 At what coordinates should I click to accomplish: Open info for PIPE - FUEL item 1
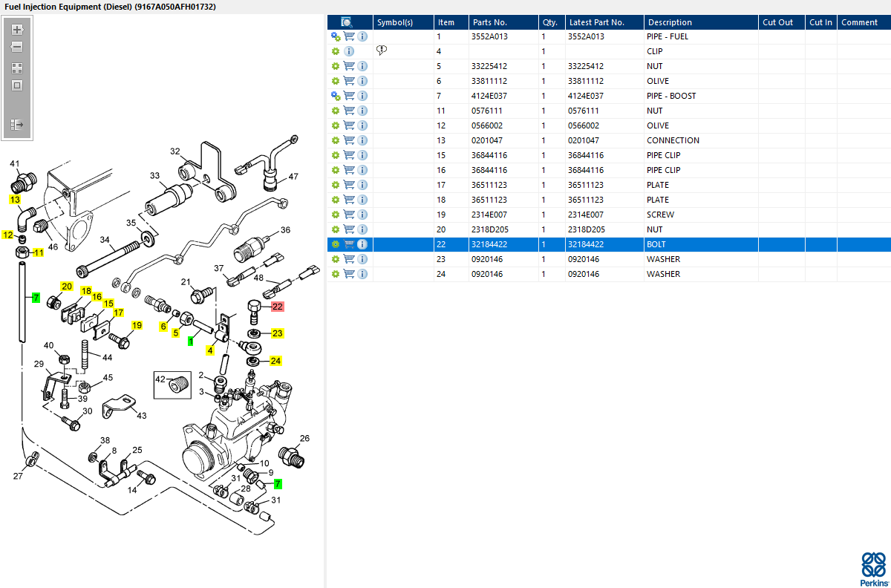(362, 36)
